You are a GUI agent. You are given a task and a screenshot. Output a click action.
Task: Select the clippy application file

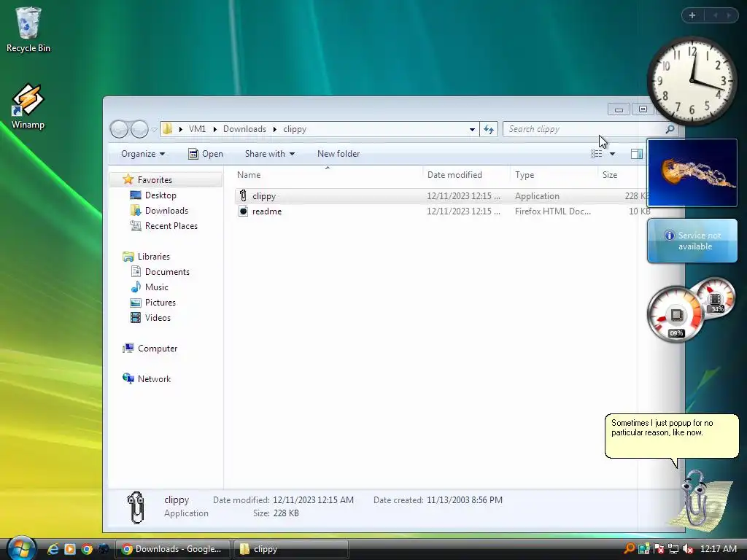[441, 196]
